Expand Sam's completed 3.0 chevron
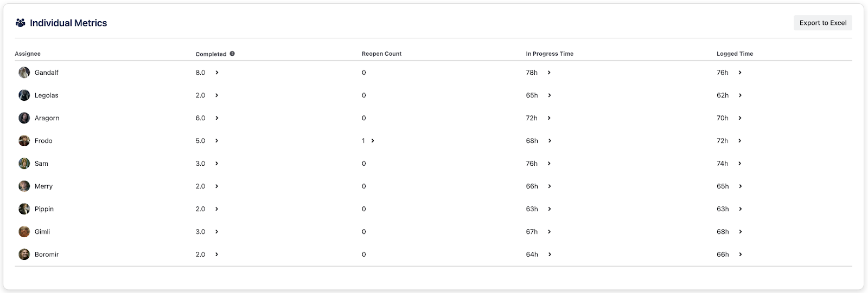The image size is (868, 293). click(216, 164)
